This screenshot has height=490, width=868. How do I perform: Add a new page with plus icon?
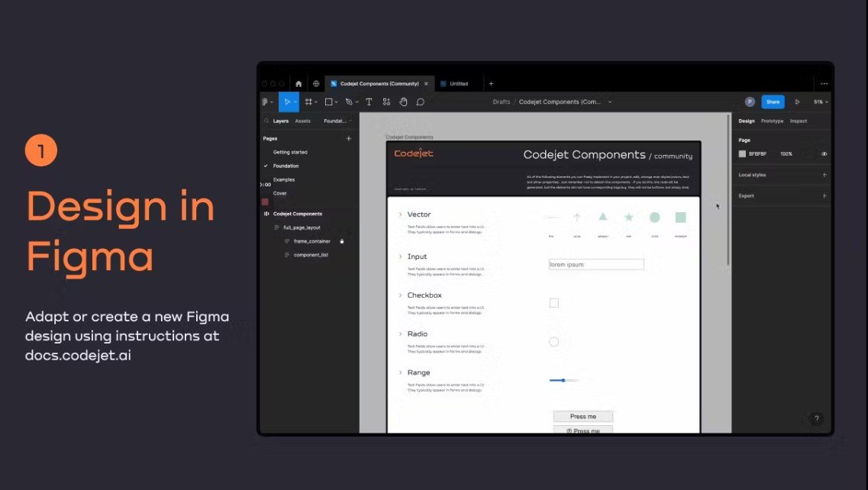point(349,138)
